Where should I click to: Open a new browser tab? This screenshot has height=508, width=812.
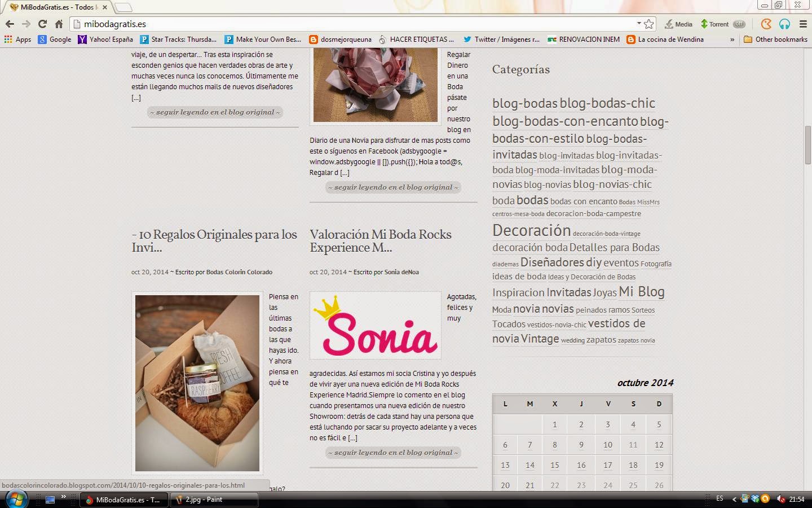pyautogui.click(x=123, y=7)
